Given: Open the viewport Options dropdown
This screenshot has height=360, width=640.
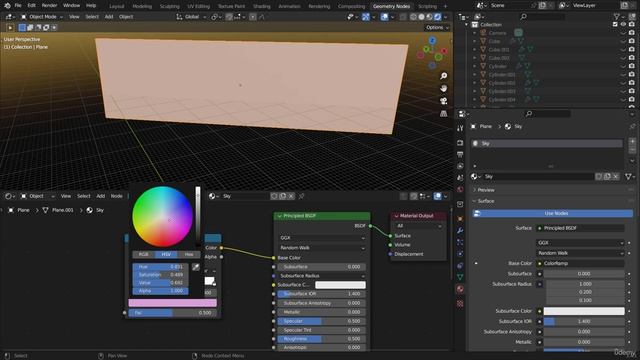Looking at the screenshot, I should 437,27.
